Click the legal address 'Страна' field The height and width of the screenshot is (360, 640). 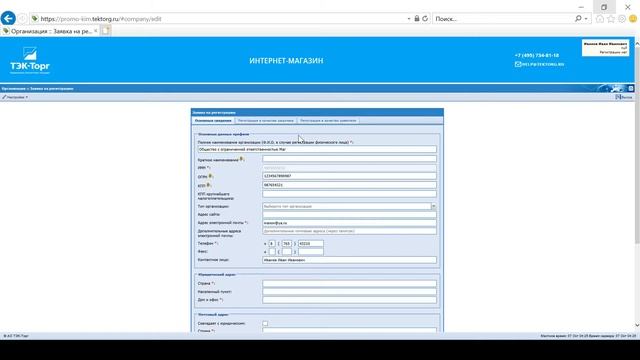[x=349, y=283]
